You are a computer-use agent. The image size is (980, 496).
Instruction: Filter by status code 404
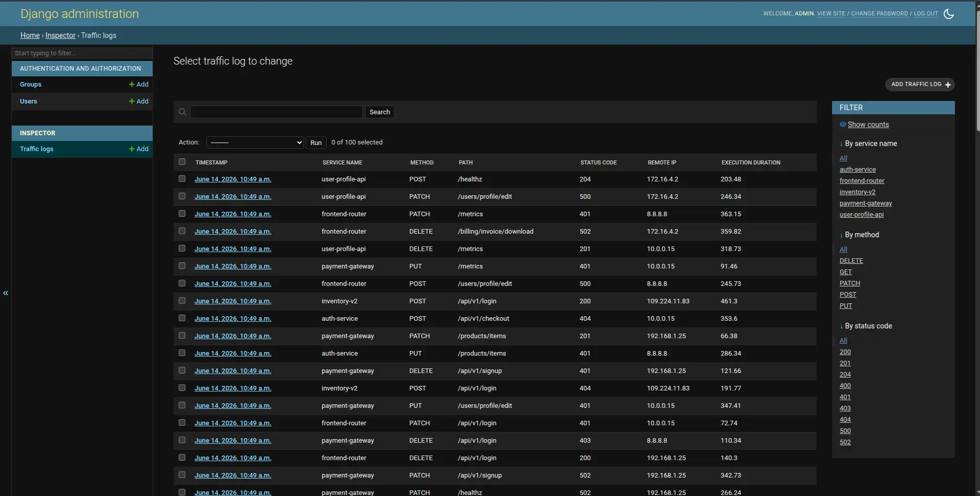[x=845, y=420]
